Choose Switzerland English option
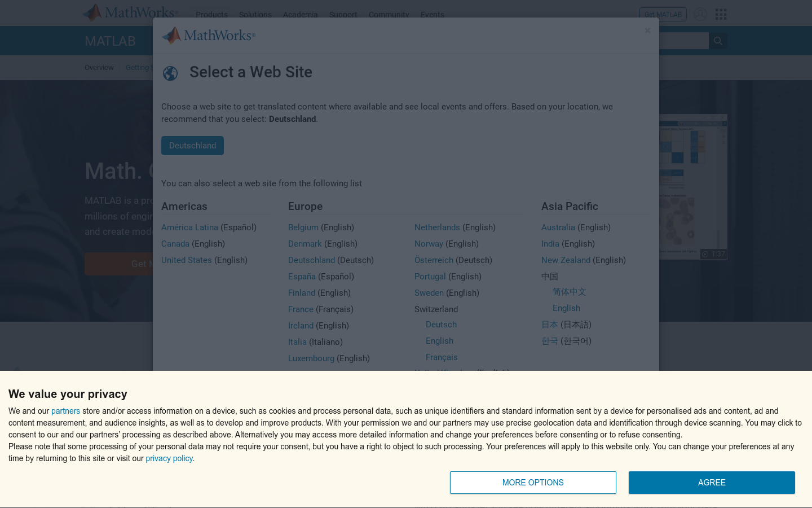This screenshot has height=508, width=812. pyautogui.click(x=439, y=341)
